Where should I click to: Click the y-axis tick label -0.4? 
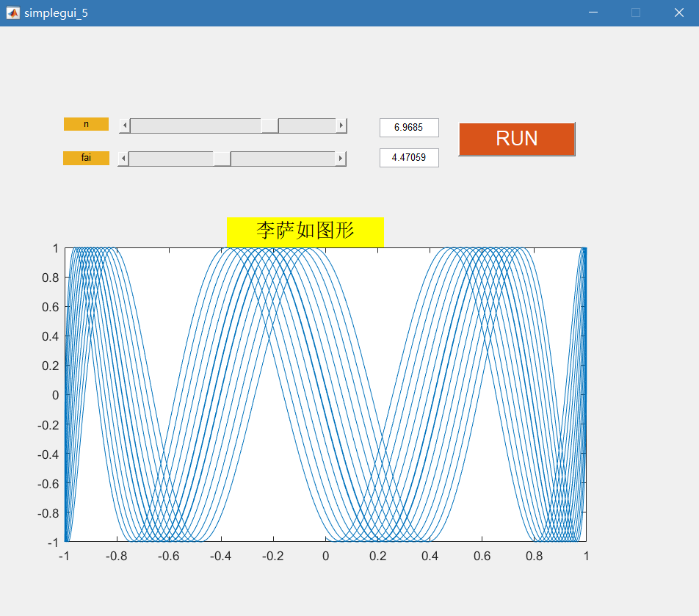click(x=48, y=454)
